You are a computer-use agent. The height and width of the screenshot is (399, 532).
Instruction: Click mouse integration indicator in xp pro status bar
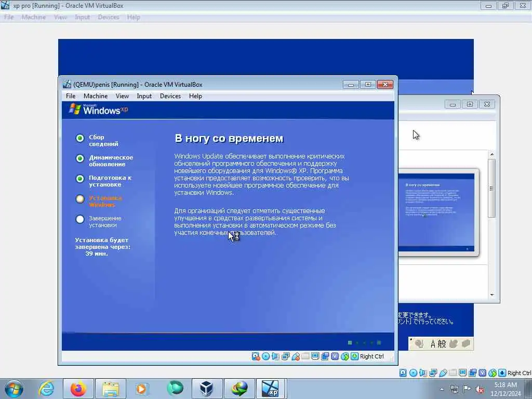point(493,373)
